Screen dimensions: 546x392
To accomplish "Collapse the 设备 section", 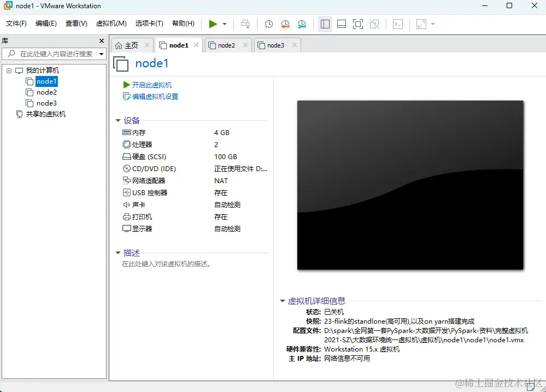I will 118,120.
